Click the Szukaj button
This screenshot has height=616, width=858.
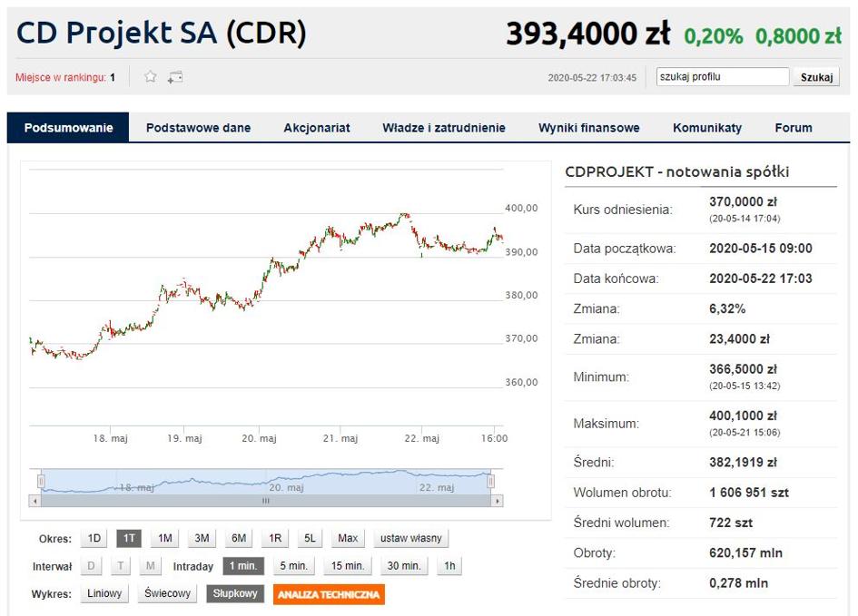click(816, 77)
